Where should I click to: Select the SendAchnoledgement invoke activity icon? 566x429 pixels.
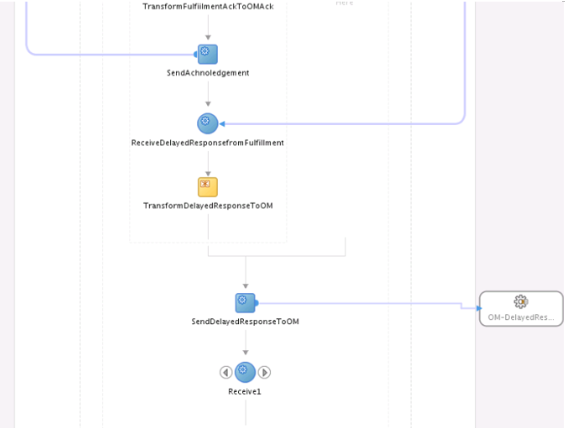click(208, 54)
